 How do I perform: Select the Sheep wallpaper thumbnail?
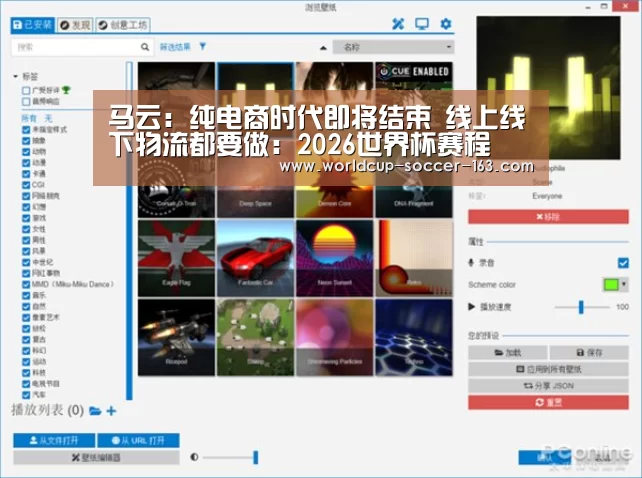[x=255, y=337]
